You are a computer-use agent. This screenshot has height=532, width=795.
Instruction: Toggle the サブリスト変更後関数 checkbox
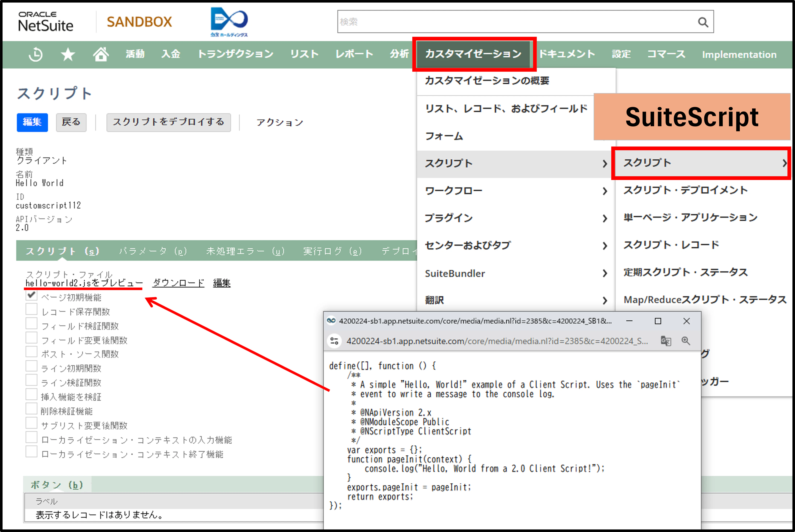(x=32, y=423)
